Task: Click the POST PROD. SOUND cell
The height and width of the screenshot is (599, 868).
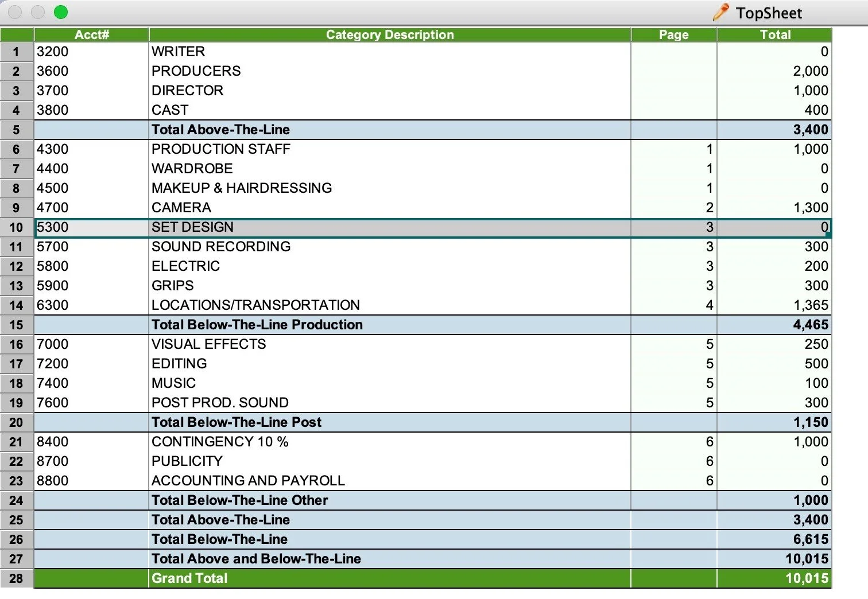Action: click(390, 403)
